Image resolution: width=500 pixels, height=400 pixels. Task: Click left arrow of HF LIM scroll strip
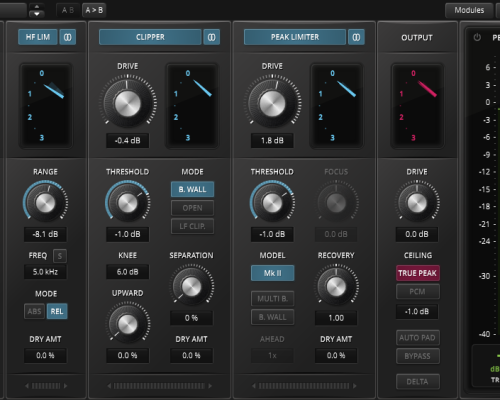tap(27, 386)
